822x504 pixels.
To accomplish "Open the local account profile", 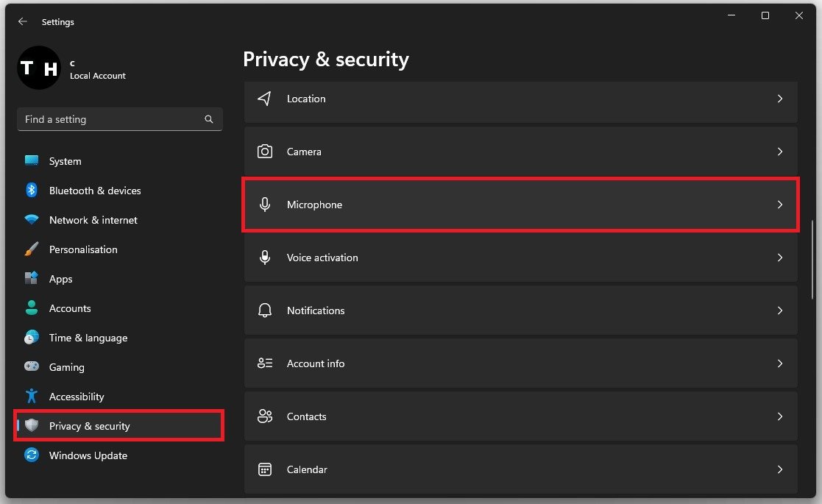I will [x=71, y=68].
